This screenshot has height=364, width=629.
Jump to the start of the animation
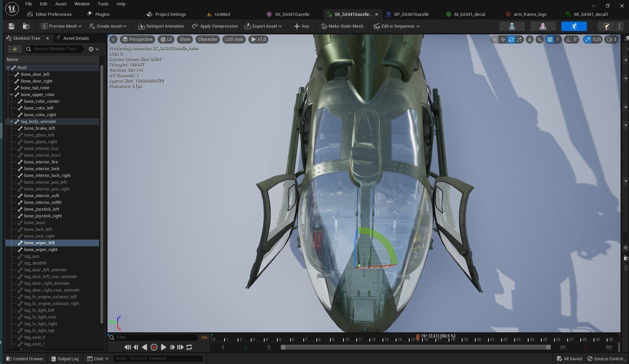click(x=127, y=347)
